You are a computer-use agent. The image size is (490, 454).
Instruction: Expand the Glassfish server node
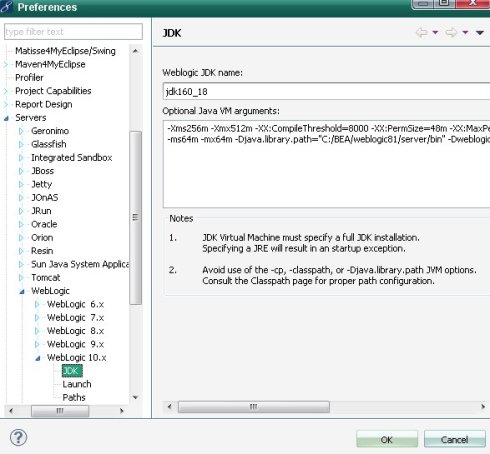(x=21, y=144)
